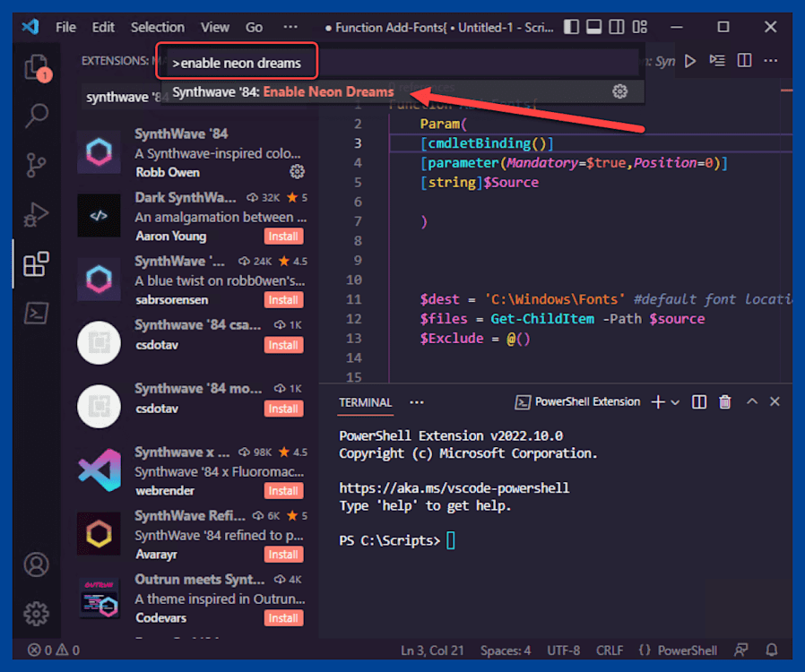Install the Synthwave '84 csa... extension
805x672 pixels.
coord(283,345)
